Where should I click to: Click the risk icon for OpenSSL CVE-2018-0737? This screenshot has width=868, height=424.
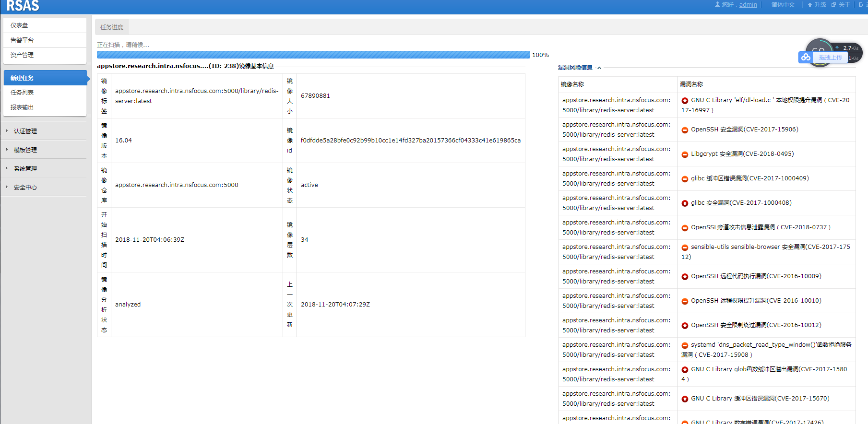(685, 228)
